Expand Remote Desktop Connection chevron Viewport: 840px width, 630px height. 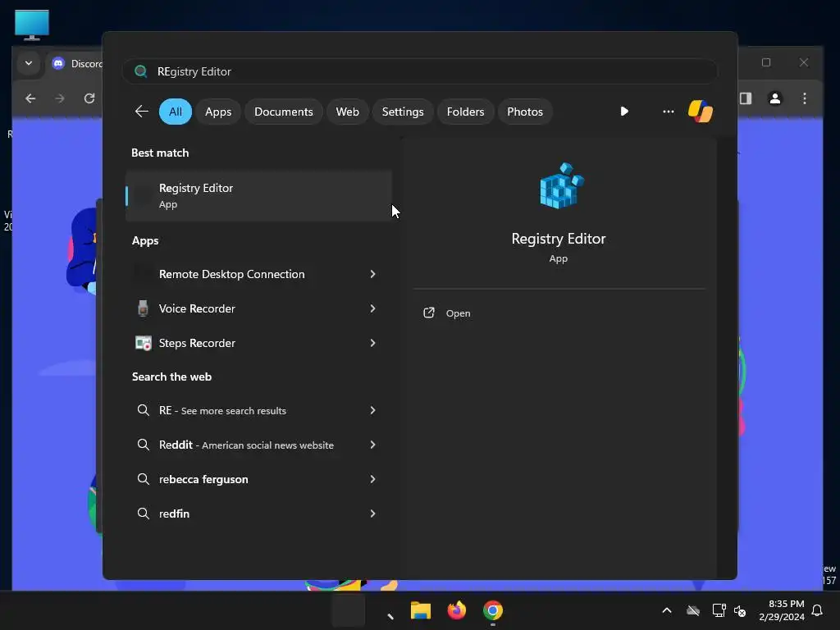coord(373,274)
